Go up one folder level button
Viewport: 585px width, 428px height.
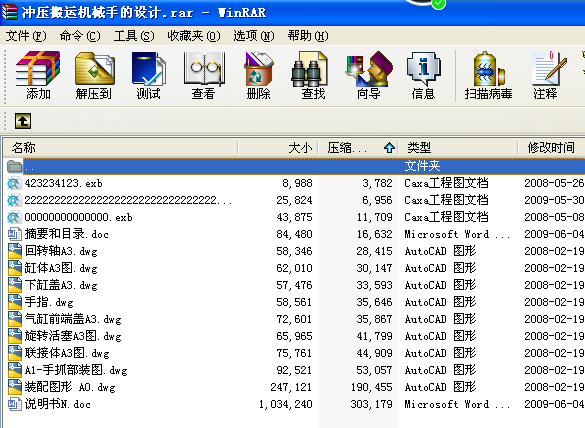pos(23,121)
